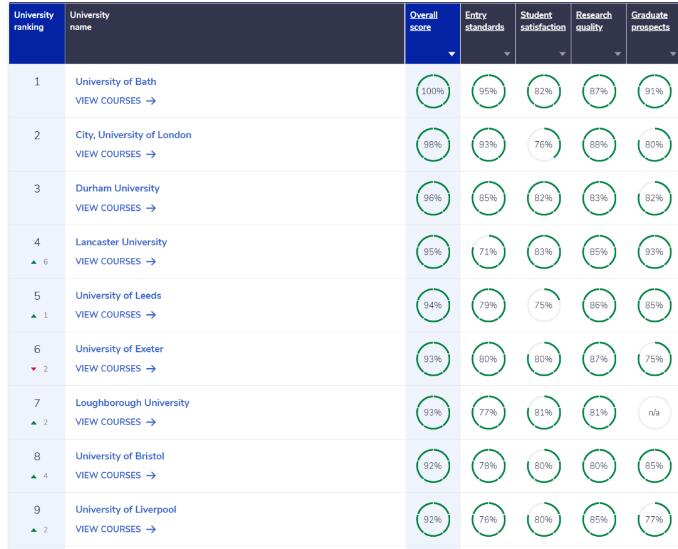The height and width of the screenshot is (549, 678).
Task: Click VIEW COURSES under University of Exeter
Action: tap(115, 369)
